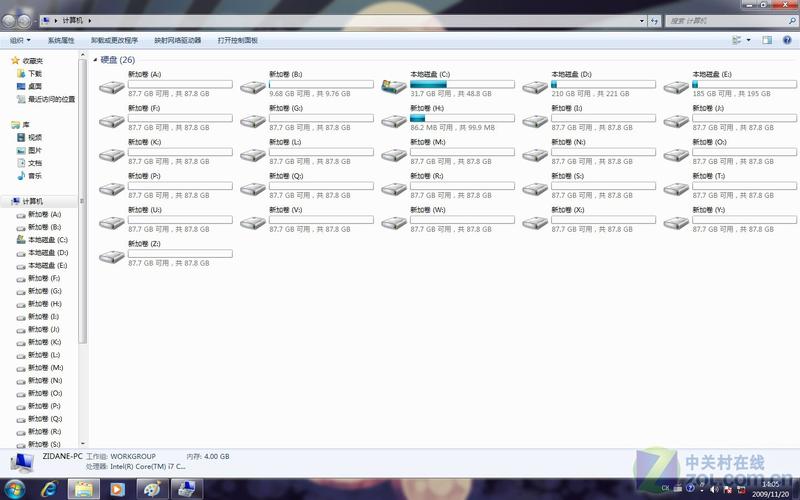Click 打开控制面板 in the toolbar

point(237,40)
